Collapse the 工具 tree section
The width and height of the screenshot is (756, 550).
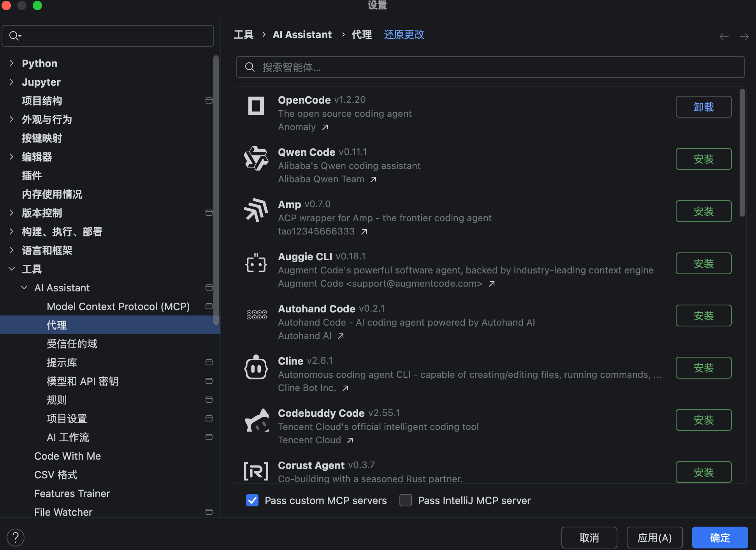[x=11, y=269]
